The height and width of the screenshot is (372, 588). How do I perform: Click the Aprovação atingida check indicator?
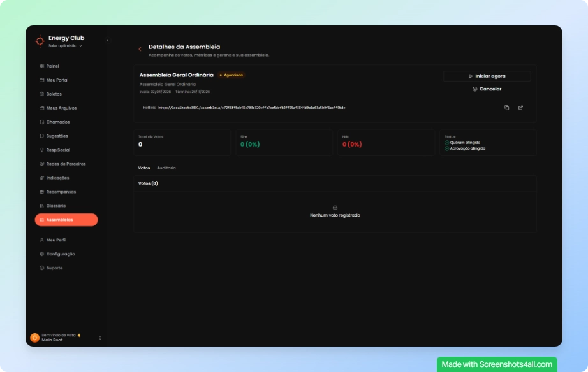pos(447,148)
